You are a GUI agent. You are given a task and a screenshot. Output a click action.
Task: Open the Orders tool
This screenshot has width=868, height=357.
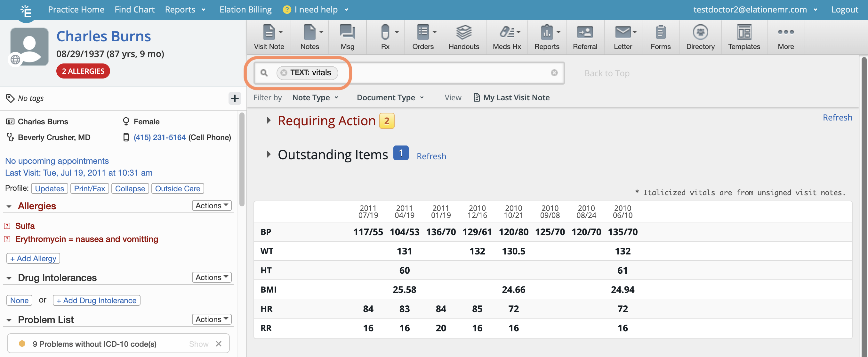click(x=422, y=37)
